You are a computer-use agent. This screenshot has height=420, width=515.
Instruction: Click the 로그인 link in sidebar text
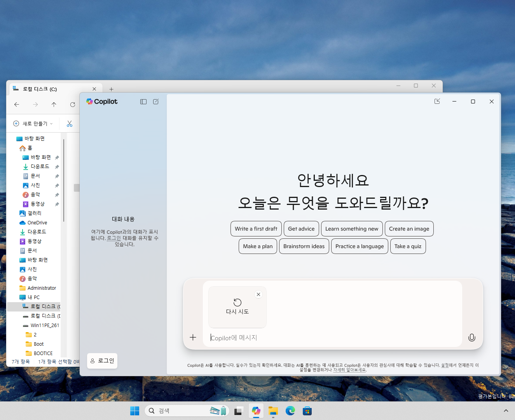pyautogui.click(x=114, y=238)
